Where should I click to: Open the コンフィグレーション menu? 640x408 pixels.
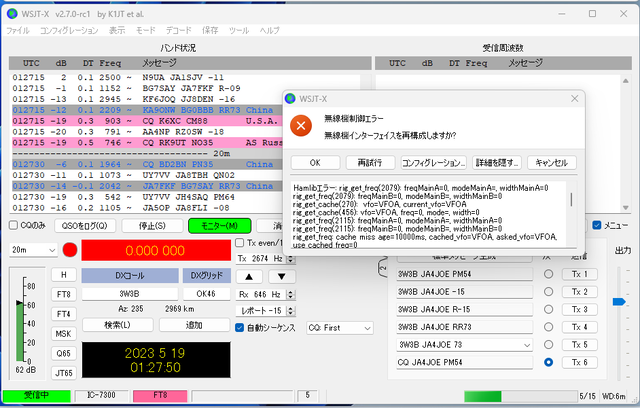tap(69, 31)
